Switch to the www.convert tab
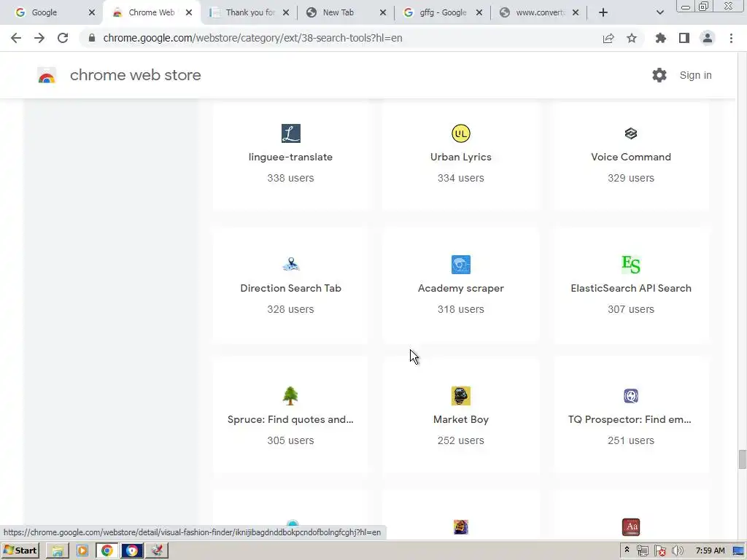This screenshot has width=747, height=560. 539,12
